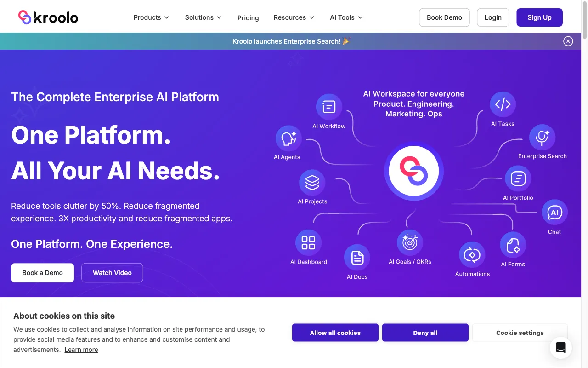Screen dimensions: 588x368
Task: Open Cookie settings
Action: point(520,333)
